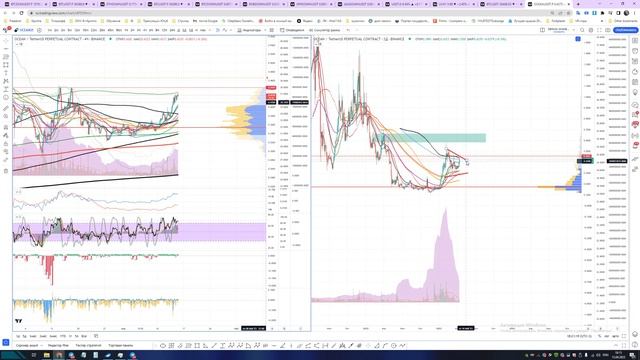Reload the page with browser refresh icon
This screenshot has width=640, height=360.
pyautogui.click(x=22, y=13)
